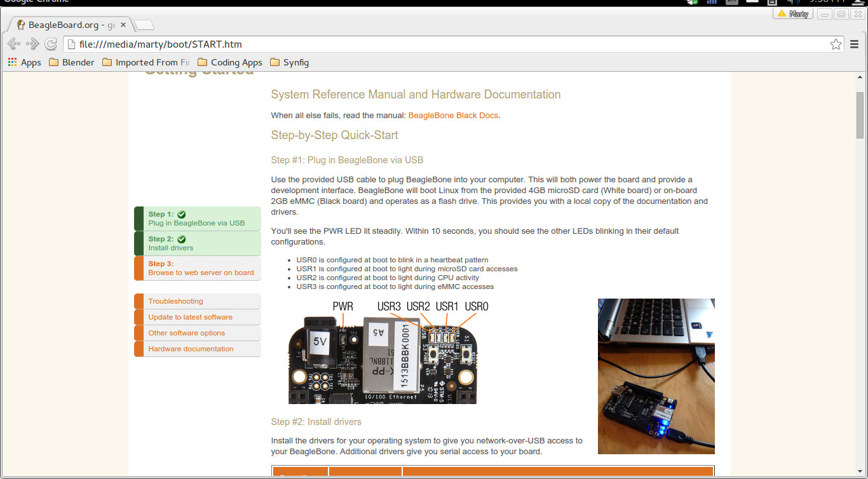Click the 'Step #1: Plug in BeagleBone via USB' heading
The height and width of the screenshot is (479, 868).
click(347, 160)
